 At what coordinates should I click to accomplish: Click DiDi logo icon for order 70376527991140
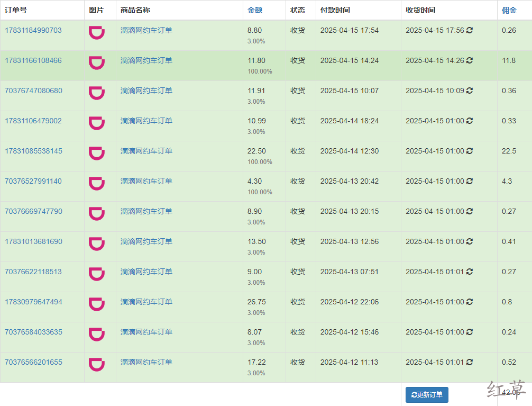tap(97, 184)
